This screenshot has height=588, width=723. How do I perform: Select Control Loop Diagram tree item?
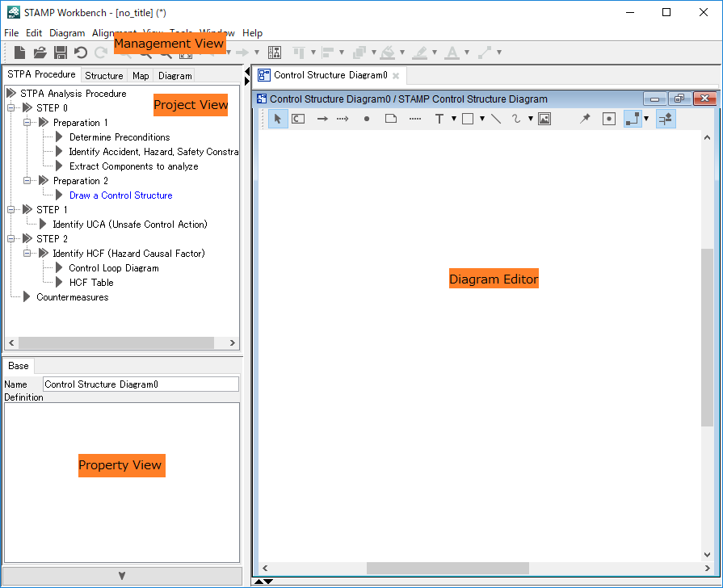coord(114,268)
